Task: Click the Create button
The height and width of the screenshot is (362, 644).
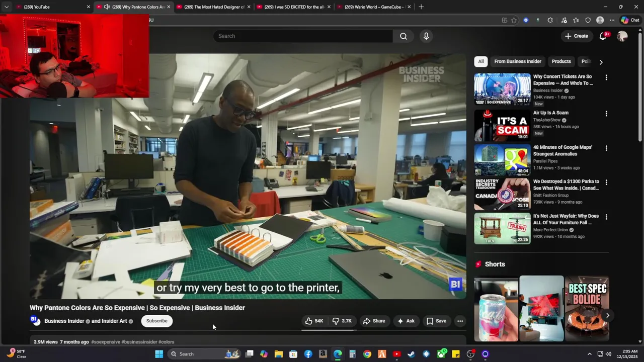Action: coord(576,36)
